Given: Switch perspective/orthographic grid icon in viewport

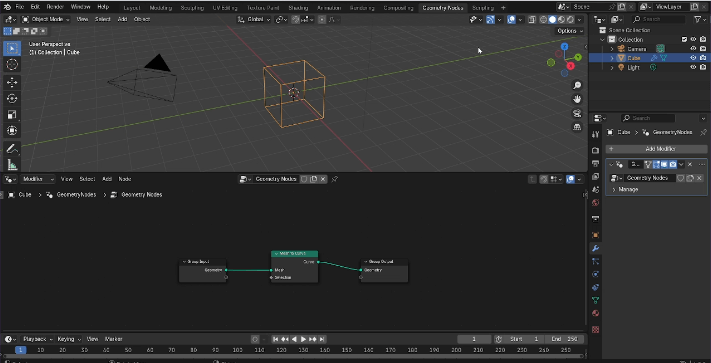Looking at the screenshot, I should (577, 127).
